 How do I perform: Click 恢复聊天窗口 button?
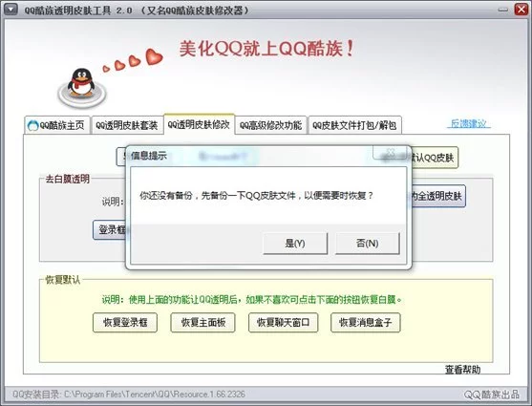coord(284,322)
